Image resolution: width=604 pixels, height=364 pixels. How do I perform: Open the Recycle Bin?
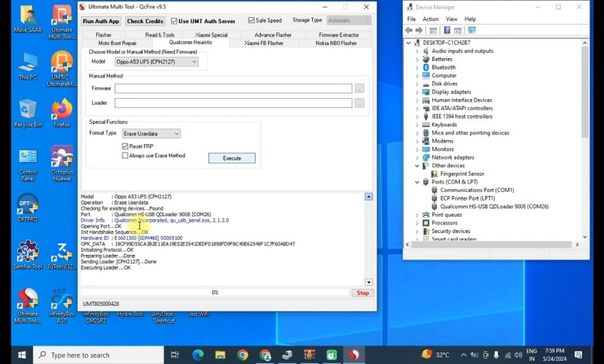click(x=28, y=113)
